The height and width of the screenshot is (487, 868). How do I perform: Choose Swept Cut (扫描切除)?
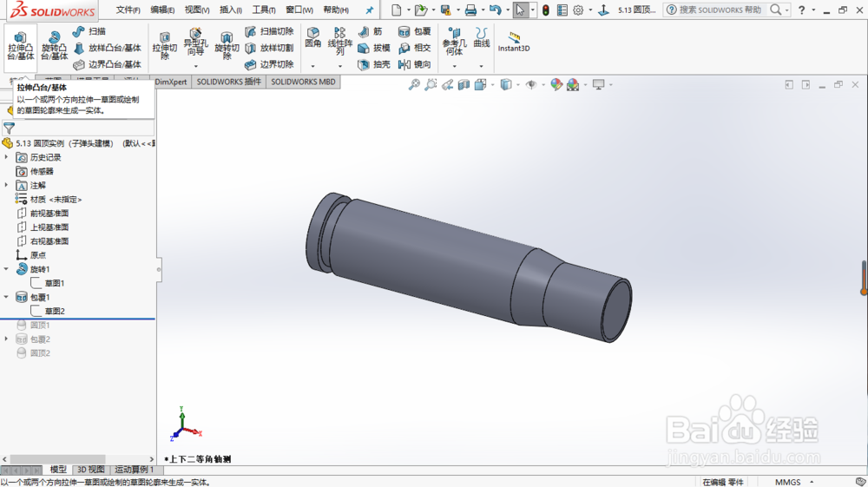point(270,31)
